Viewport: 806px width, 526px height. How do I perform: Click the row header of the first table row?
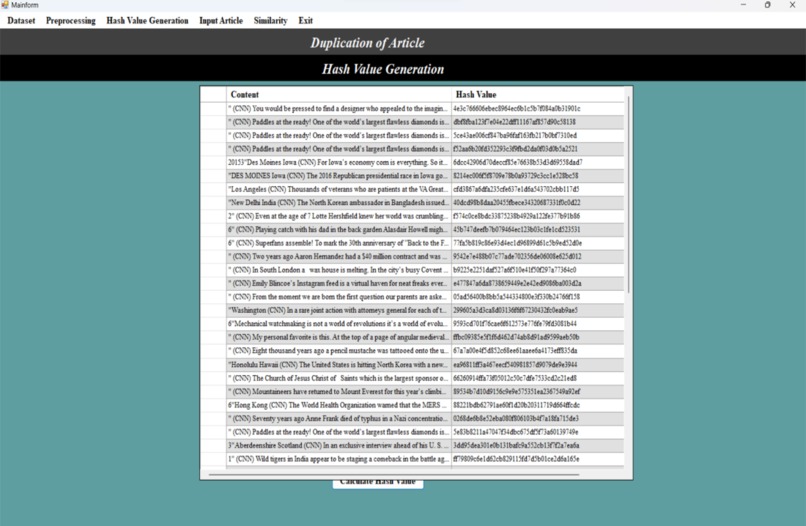tap(213, 108)
